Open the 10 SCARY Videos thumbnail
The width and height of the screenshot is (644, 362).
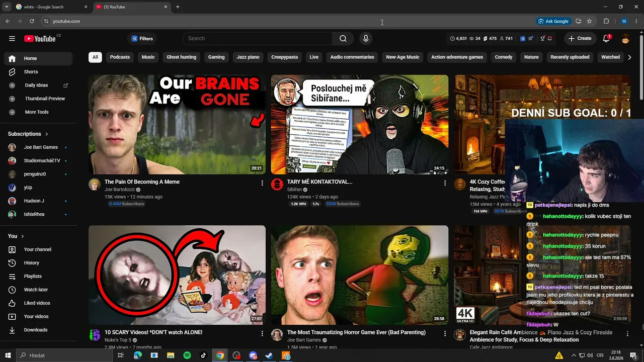[x=177, y=275]
